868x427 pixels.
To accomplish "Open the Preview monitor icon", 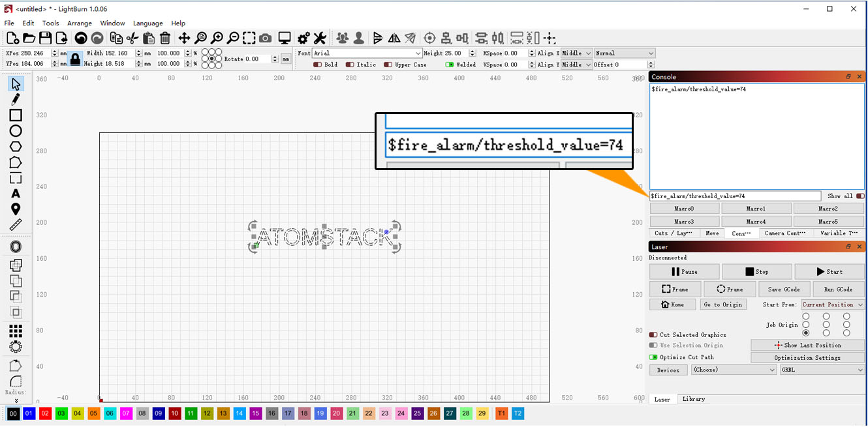I will point(285,38).
